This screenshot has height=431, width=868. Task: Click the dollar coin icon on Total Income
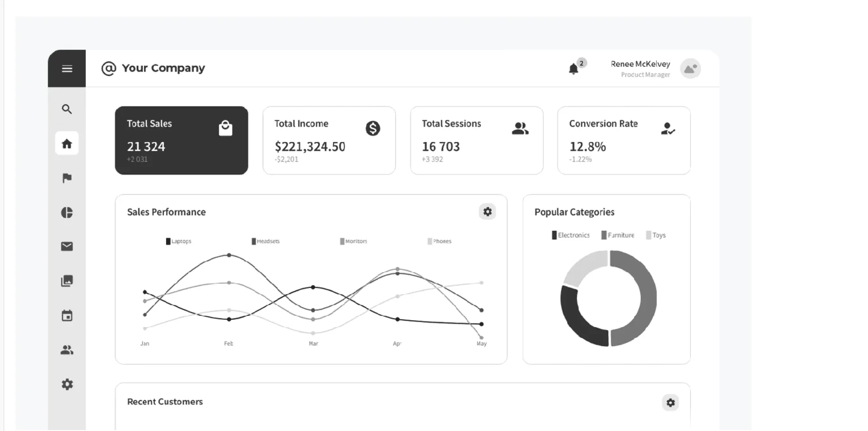(373, 128)
